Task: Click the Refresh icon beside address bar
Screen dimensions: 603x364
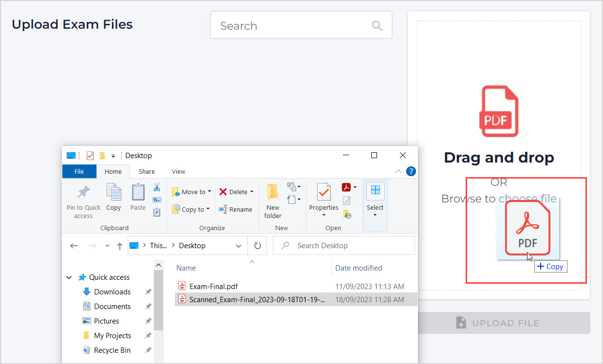Action: [x=258, y=246]
